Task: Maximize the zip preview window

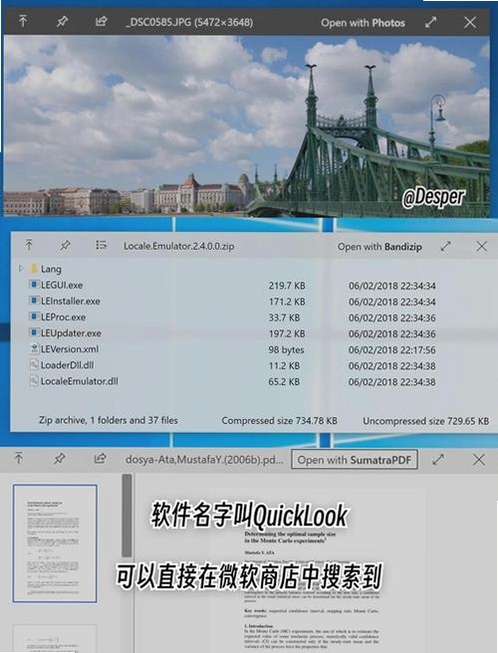Action: (446, 246)
